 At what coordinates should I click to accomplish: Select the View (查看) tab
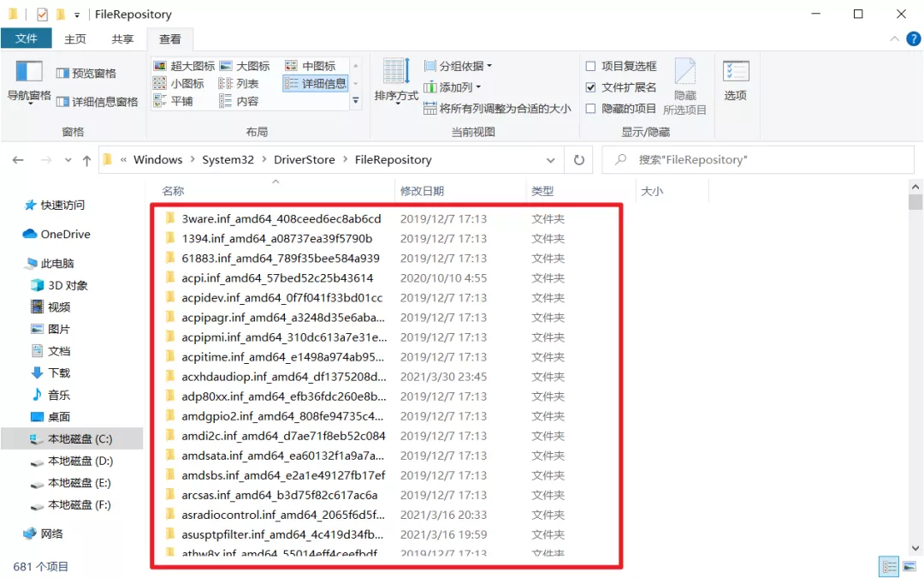[x=169, y=39]
